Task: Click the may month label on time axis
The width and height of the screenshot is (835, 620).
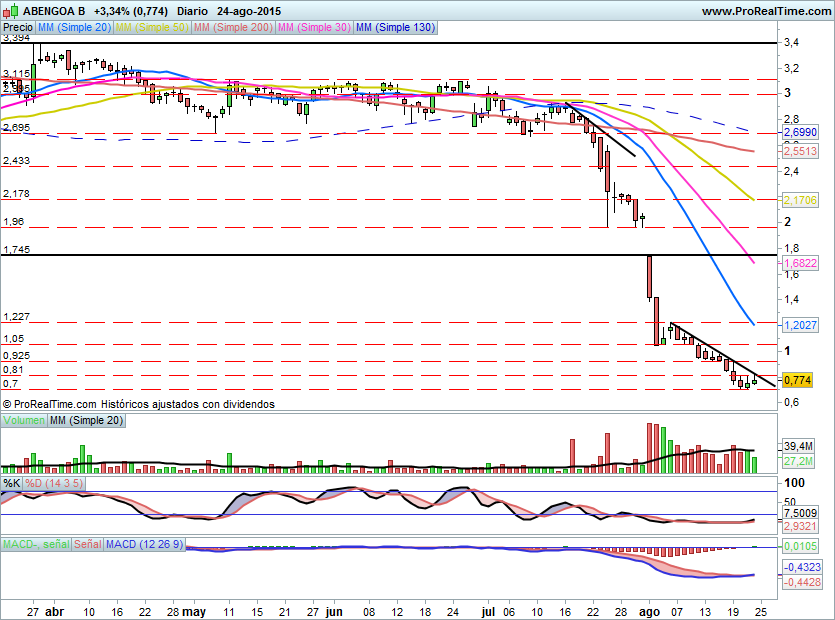Action: coord(194,611)
